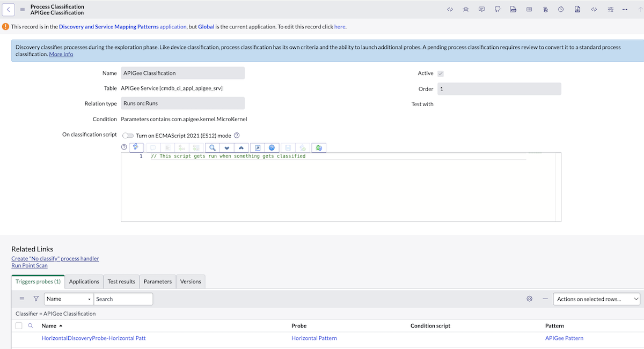This screenshot has width=644, height=349.
Task: Click ES12 mode help question icon
Action: pyautogui.click(x=237, y=136)
